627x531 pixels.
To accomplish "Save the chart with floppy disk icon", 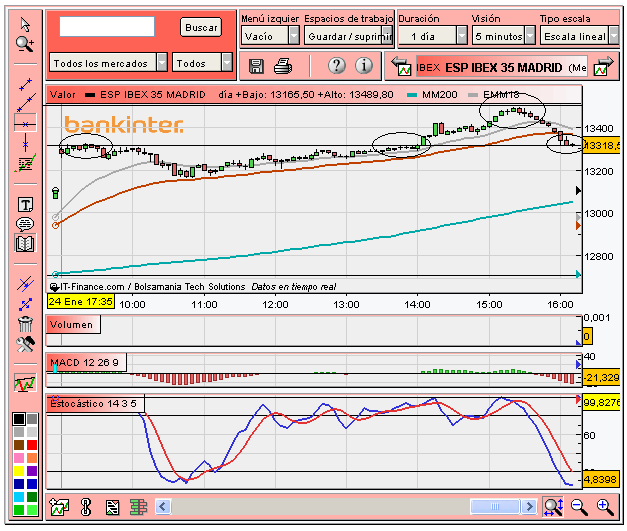I will tap(256, 66).
